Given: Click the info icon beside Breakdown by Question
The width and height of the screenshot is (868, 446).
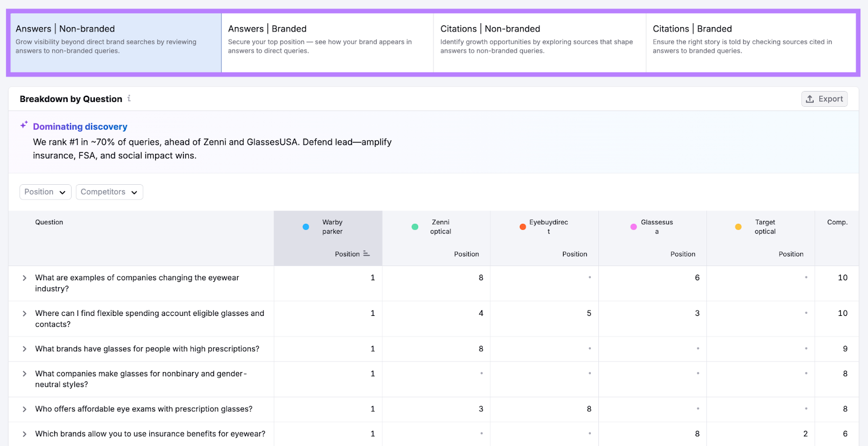Looking at the screenshot, I should (x=129, y=98).
